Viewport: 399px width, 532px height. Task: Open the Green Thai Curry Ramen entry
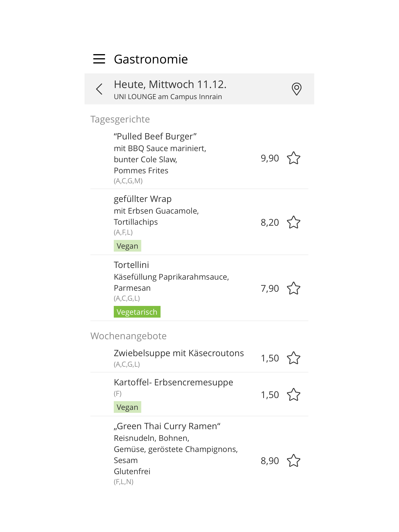[x=199, y=453]
